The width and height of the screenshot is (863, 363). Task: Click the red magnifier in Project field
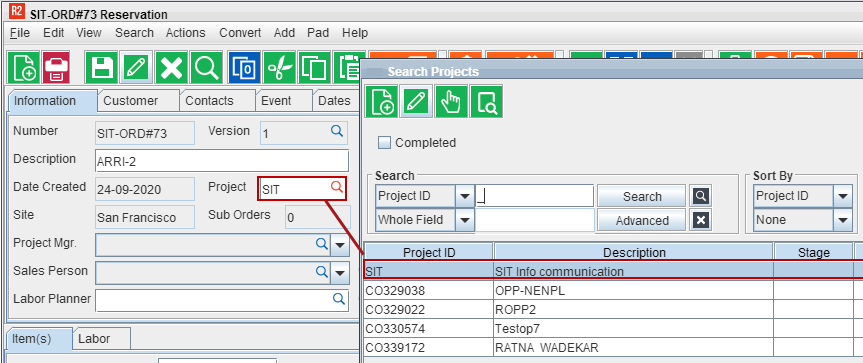pos(337,187)
